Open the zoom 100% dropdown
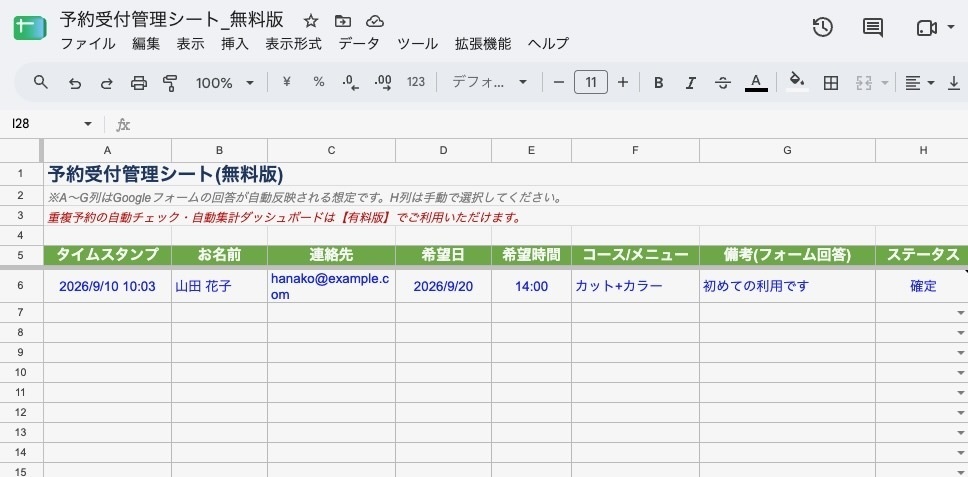 point(225,83)
